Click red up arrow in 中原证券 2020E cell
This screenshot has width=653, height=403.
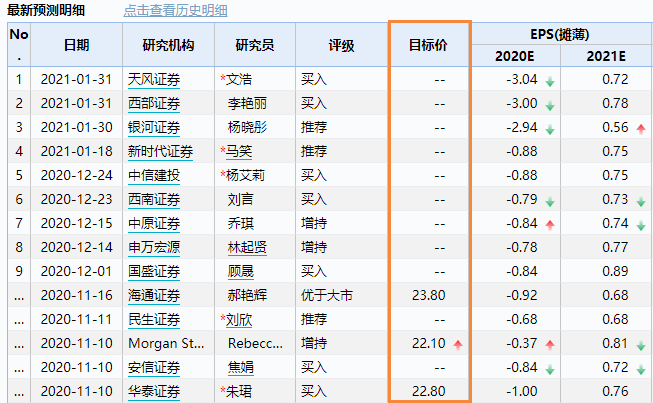550,225
